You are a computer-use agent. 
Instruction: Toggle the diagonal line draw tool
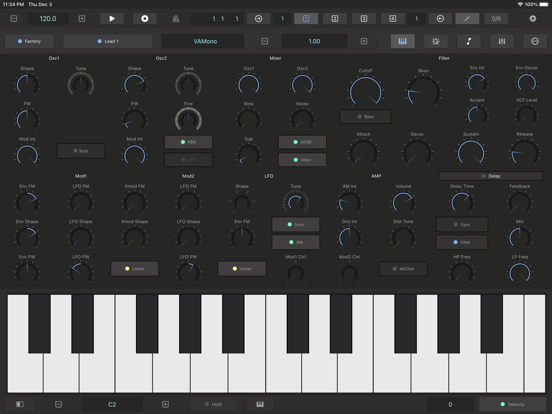point(467,19)
